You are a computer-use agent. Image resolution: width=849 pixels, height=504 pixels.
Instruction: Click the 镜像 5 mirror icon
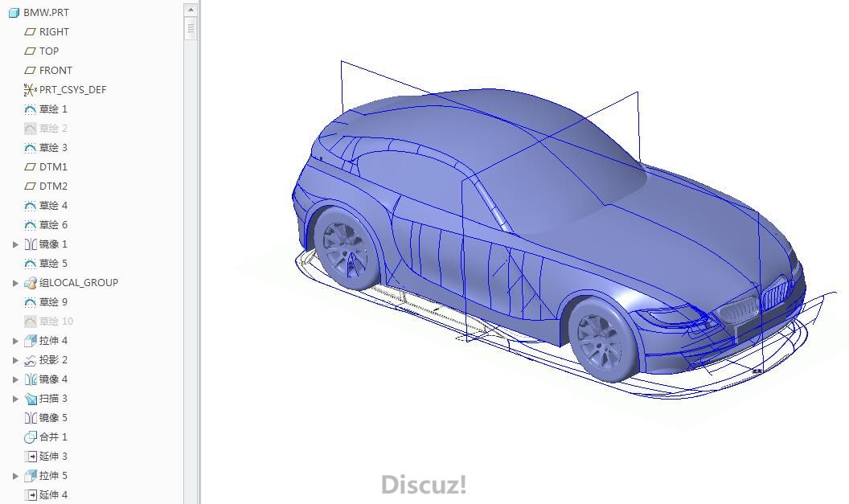(31, 418)
